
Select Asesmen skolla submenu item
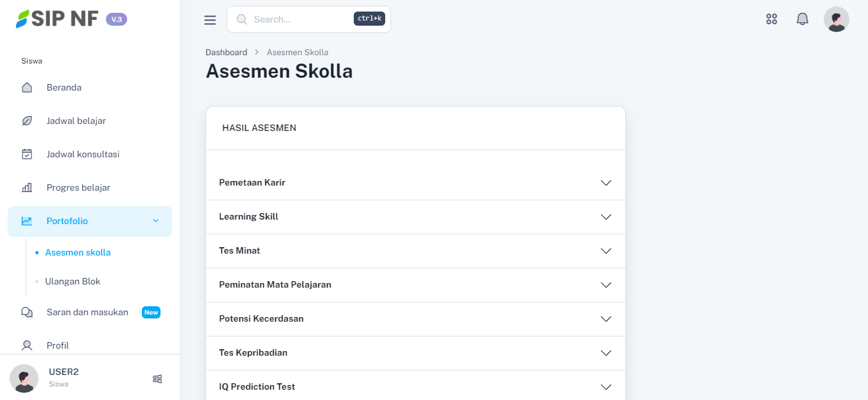coord(78,252)
